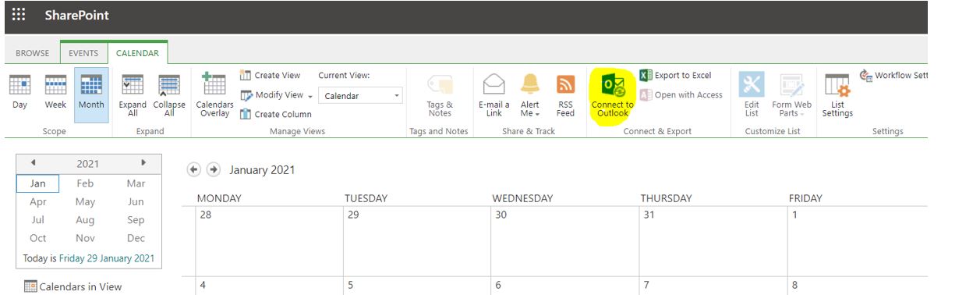Screen dimensions: 980x295
Task: Select May in the month picker
Action: click(85, 201)
